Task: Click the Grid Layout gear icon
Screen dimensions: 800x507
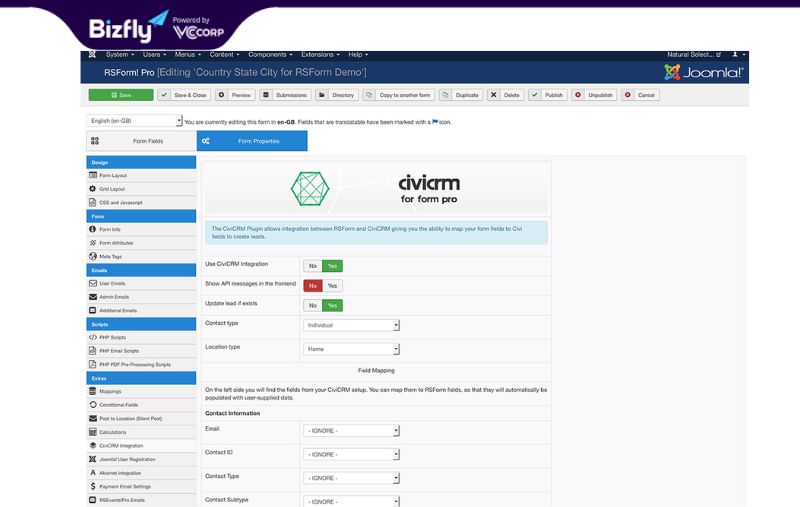Action: pos(93,189)
